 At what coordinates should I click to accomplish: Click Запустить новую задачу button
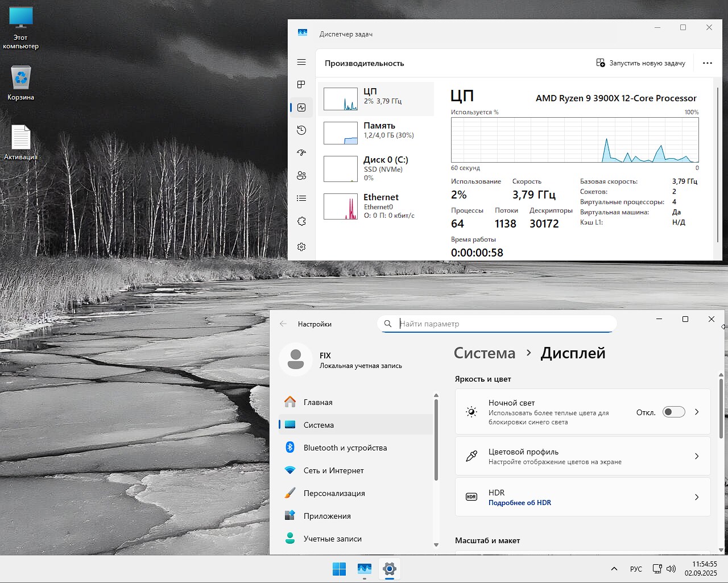641,63
